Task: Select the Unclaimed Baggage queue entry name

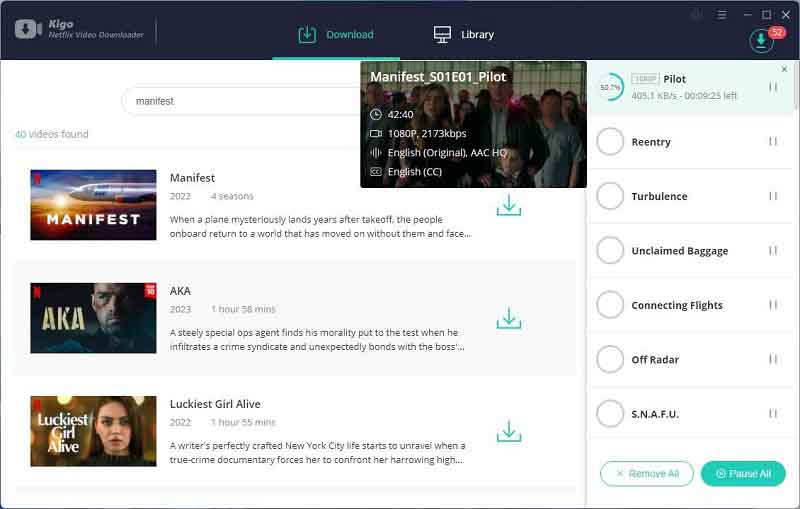Action: 680,251
